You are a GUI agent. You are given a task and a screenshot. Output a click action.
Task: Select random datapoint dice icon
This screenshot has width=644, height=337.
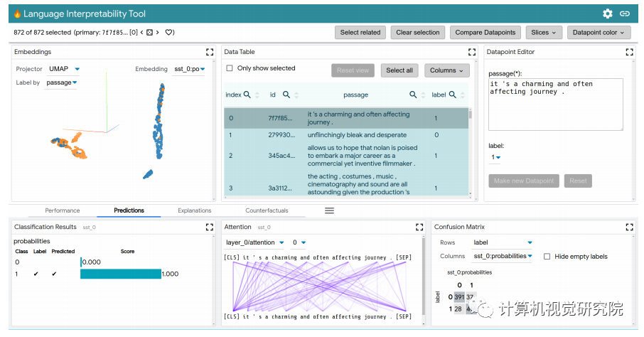coord(149,32)
